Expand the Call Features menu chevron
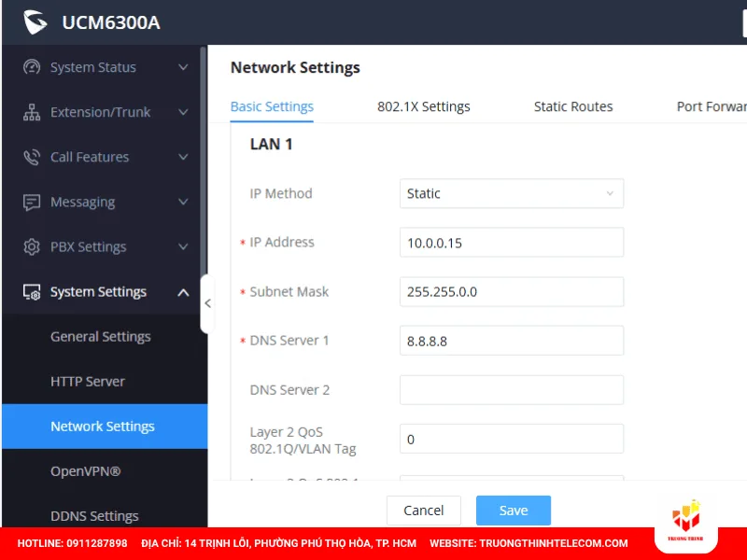Viewport: 747px width, 560px height. tap(183, 157)
